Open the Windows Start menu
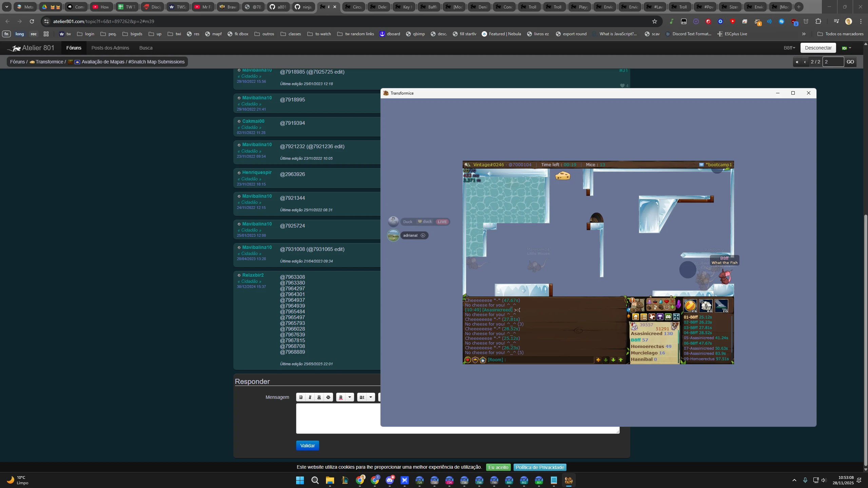The height and width of the screenshot is (488, 868). point(300,480)
